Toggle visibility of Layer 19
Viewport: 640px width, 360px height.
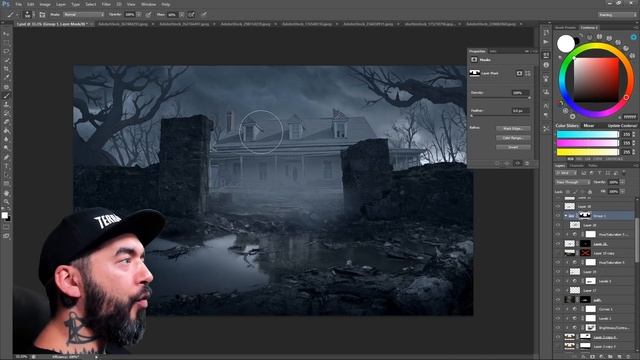tap(558, 271)
